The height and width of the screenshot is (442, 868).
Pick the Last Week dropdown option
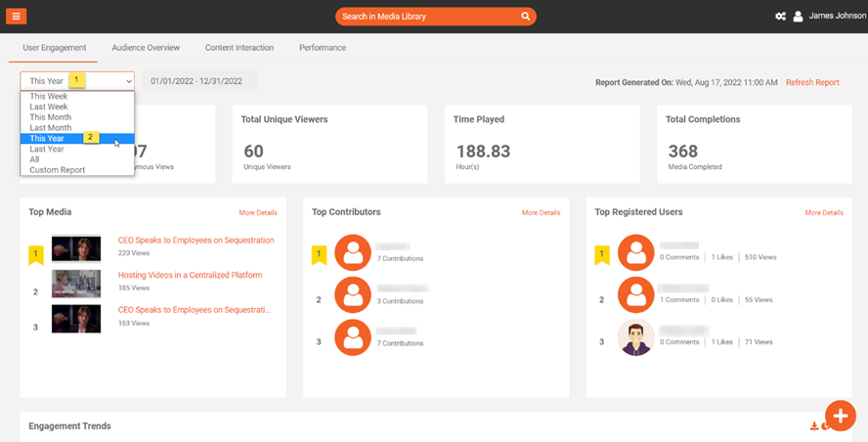49,107
